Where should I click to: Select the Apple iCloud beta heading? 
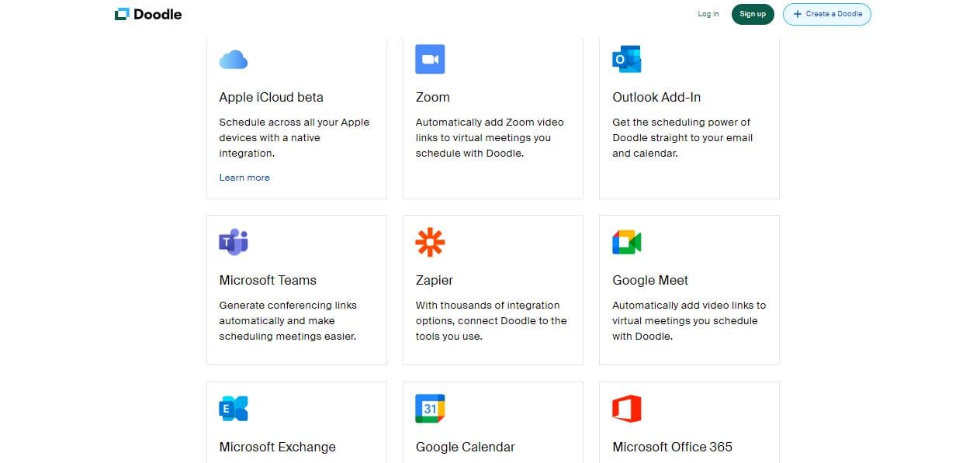click(271, 97)
